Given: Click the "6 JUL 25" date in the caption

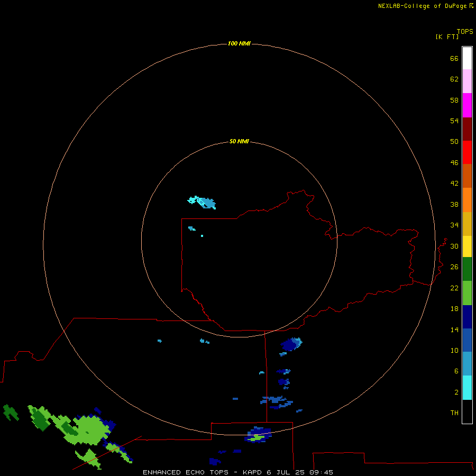Looking at the screenshot, I should click(286, 472).
